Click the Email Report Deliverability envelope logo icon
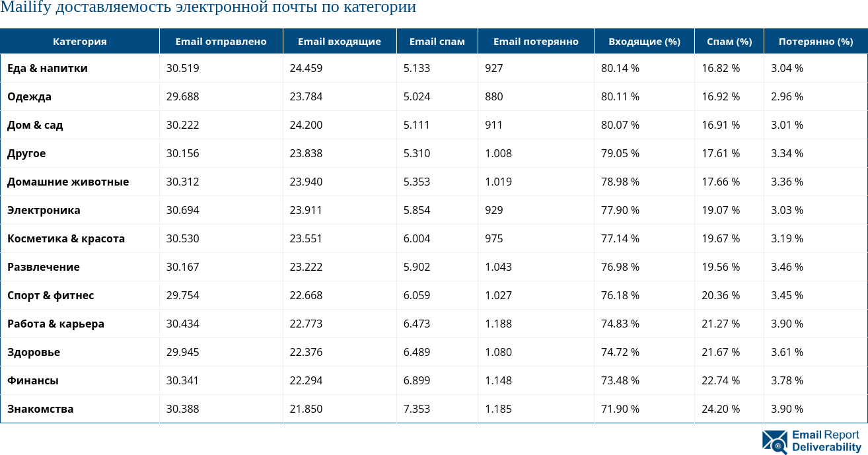The width and height of the screenshot is (868, 455). point(775,442)
